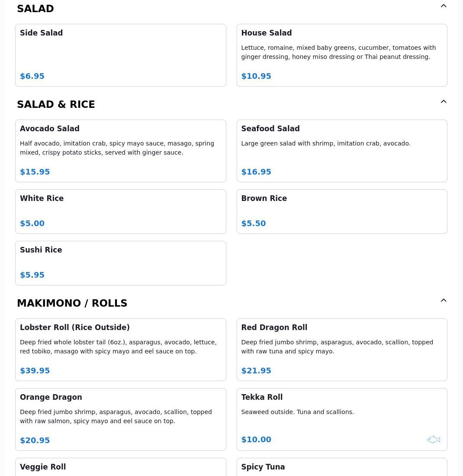Screen dimensions: 463x476
Task: Select the Veggie Roll item
Action: pyautogui.click(x=120, y=467)
